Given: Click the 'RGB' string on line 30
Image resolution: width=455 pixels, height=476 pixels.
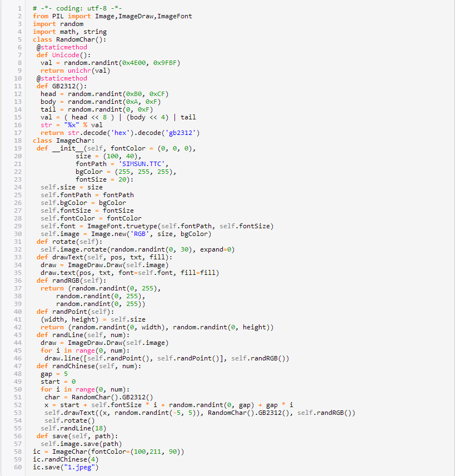Looking at the screenshot, I should 139,234.
